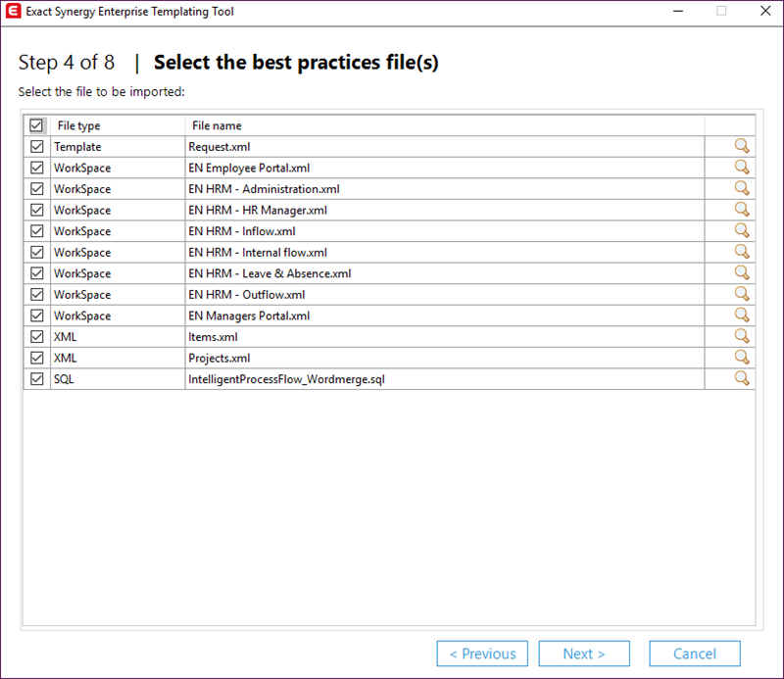Deselect the EN HRM - Inflow.xml checkbox

coord(36,231)
